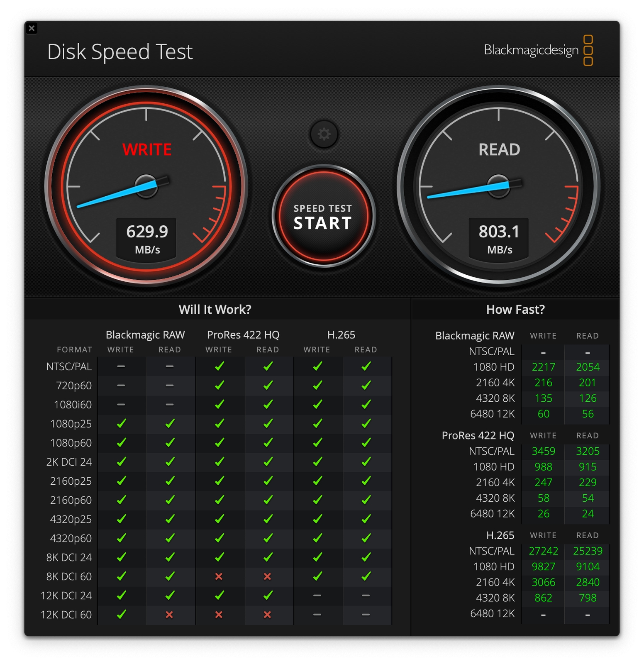Select the 12K DCI 60 format row label
Viewport: 644px width, 664px height.
click(66, 615)
